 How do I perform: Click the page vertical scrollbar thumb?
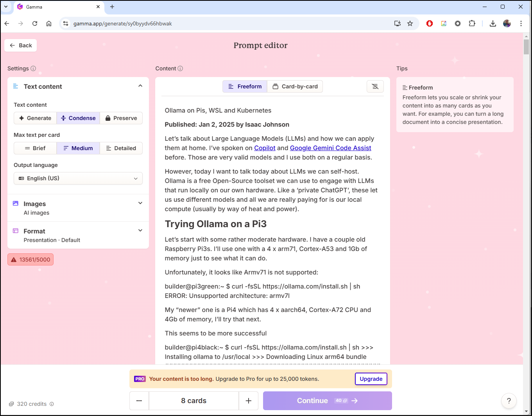526,47
